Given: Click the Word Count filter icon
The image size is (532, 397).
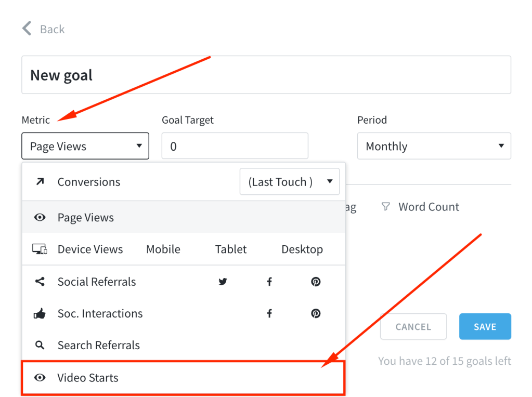Looking at the screenshot, I should [x=385, y=206].
